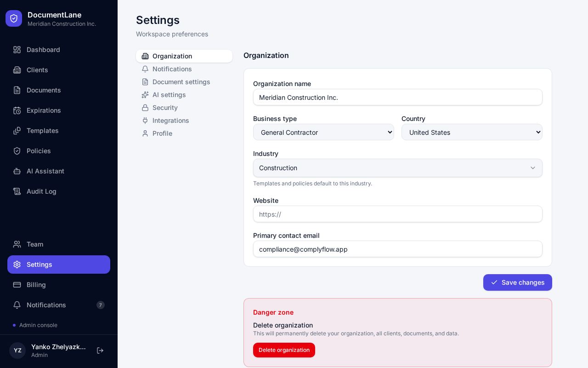Click the Documents file icon
Image resolution: width=588 pixels, height=368 pixels.
pos(17,90)
